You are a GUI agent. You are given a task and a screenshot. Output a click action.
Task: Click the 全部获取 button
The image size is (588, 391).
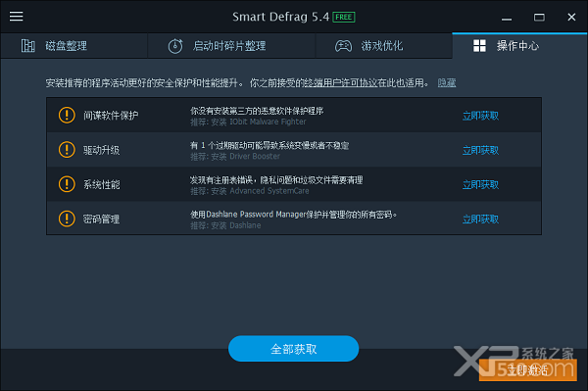pyautogui.click(x=293, y=349)
